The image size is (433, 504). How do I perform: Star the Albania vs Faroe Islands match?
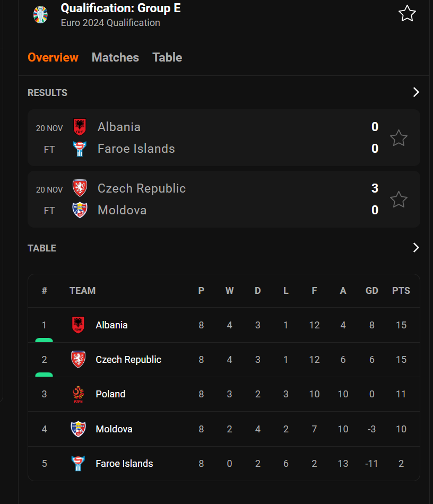[399, 138]
